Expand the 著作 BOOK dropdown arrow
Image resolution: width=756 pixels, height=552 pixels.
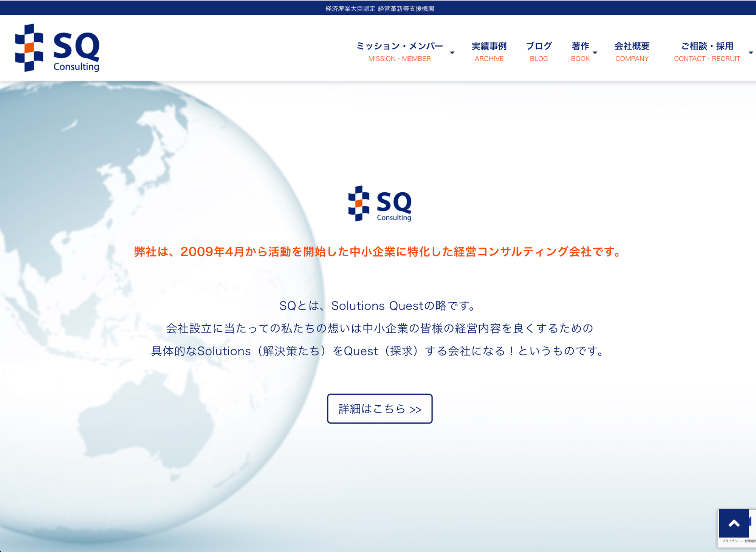pos(595,53)
